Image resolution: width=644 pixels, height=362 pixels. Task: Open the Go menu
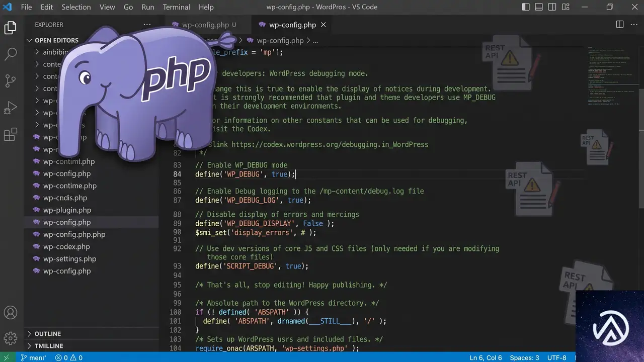click(x=128, y=7)
